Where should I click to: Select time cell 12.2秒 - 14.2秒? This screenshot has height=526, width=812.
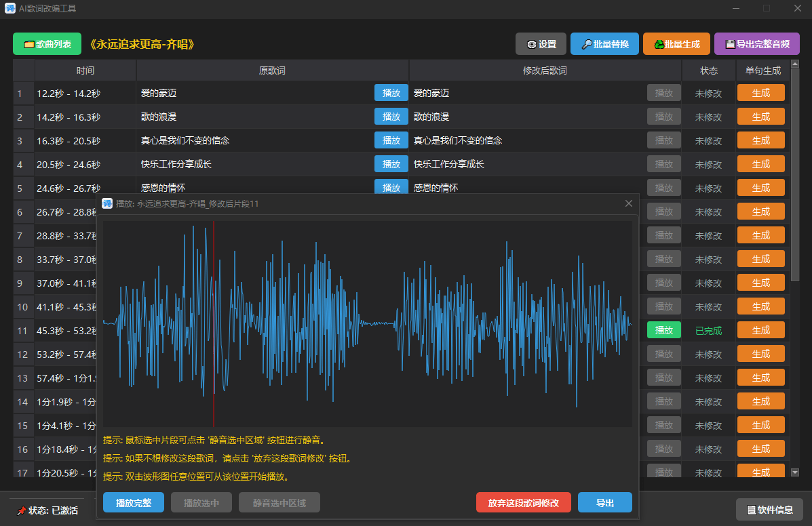[85, 93]
